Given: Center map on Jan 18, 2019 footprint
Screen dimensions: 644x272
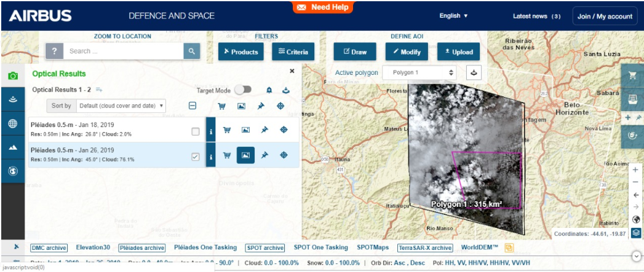Looking at the screenshot, I should pos(284,130).
